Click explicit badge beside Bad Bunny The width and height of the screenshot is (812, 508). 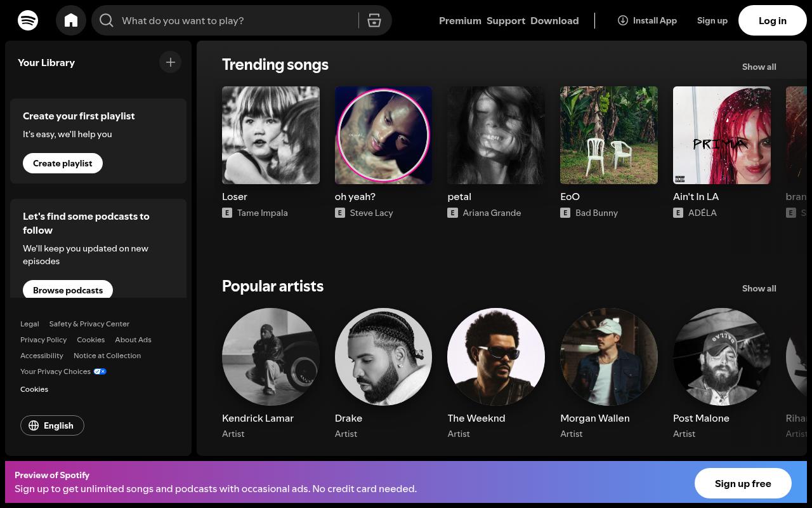pyautogui.click(x=565, y=213)
